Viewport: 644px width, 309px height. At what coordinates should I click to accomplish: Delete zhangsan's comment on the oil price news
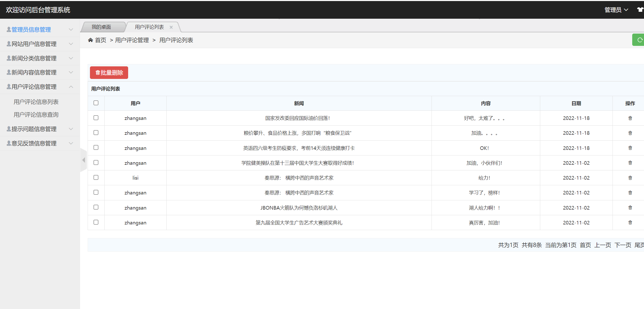630,118
